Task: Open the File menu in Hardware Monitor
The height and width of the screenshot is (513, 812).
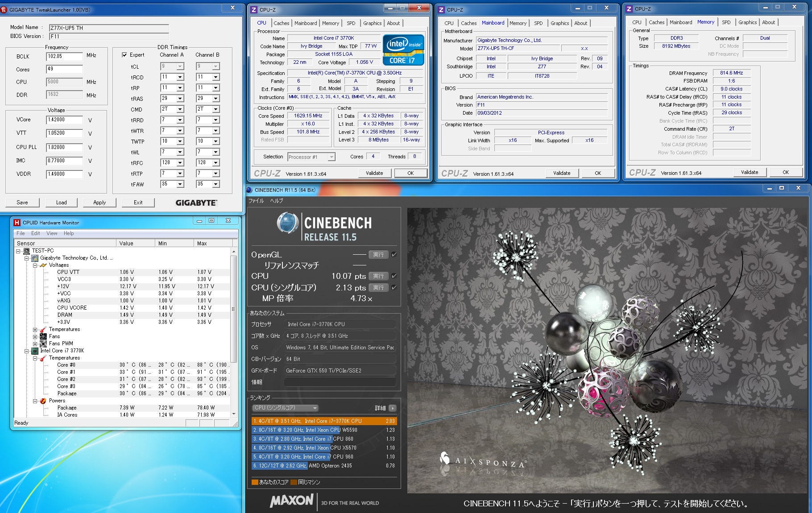Action: coord(21,233)
